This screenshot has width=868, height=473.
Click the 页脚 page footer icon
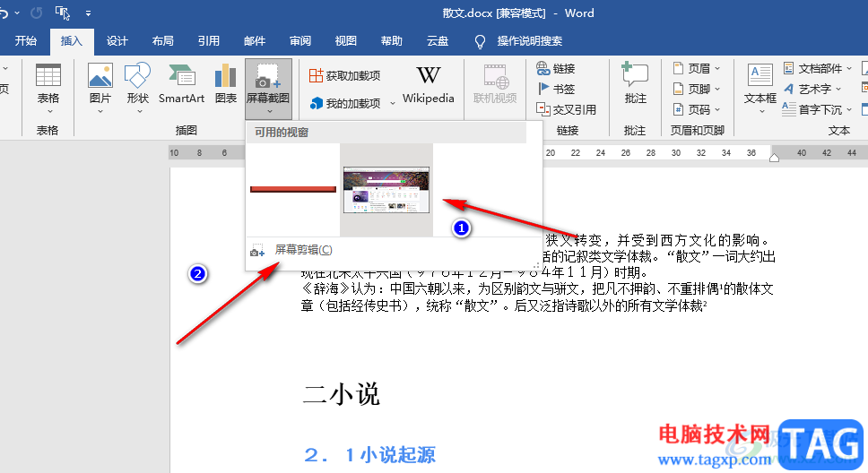[x=678, y=89]
